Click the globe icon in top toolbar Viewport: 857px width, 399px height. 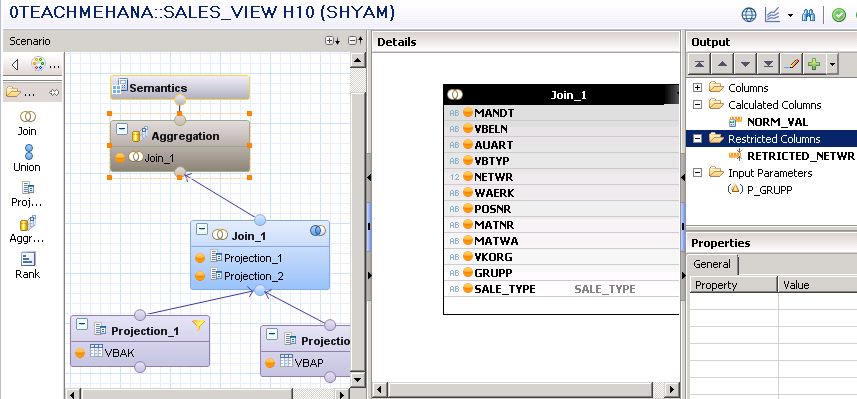[x=749, y=15]
